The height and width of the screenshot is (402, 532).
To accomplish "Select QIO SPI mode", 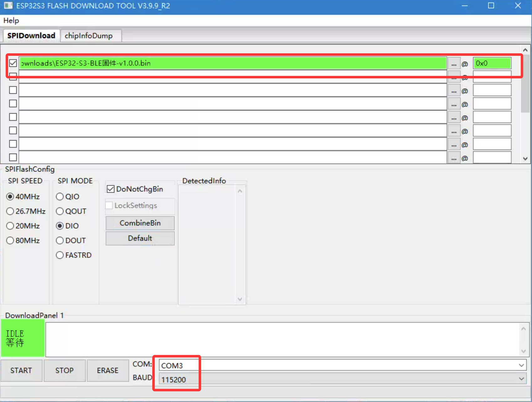I will [60, 197].
